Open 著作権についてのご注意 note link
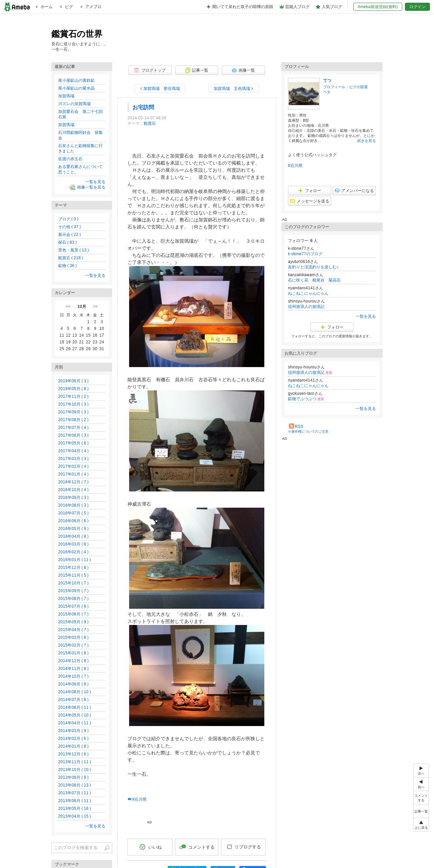Image resolution: width=434 pixels, height=868 pixels. (x=308, y=432)
